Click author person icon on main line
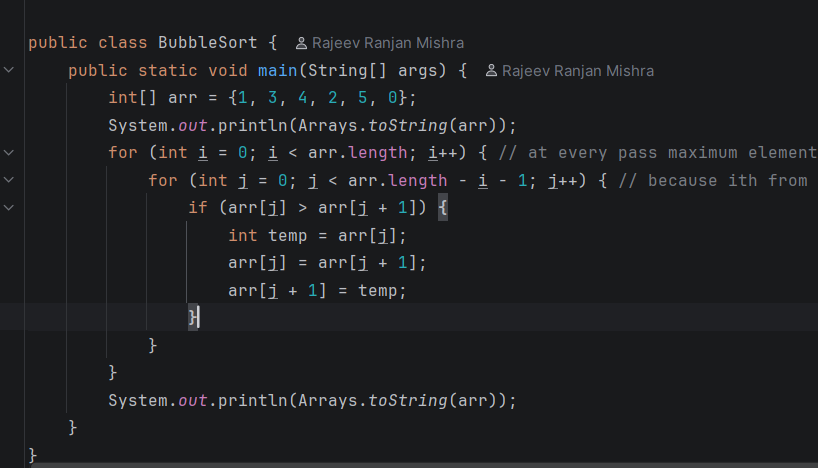Screen dimensions: 818x468 491,71
